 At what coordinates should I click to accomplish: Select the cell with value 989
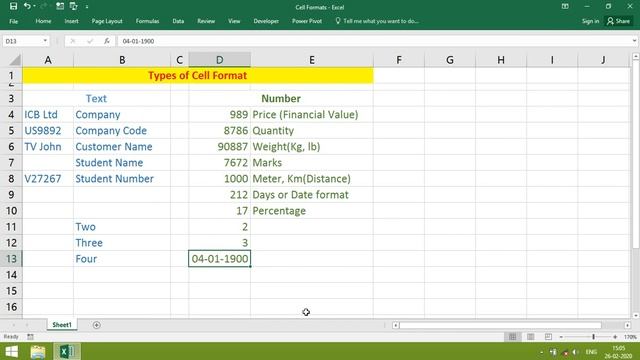pyautogui.click(x=220, y=115)
